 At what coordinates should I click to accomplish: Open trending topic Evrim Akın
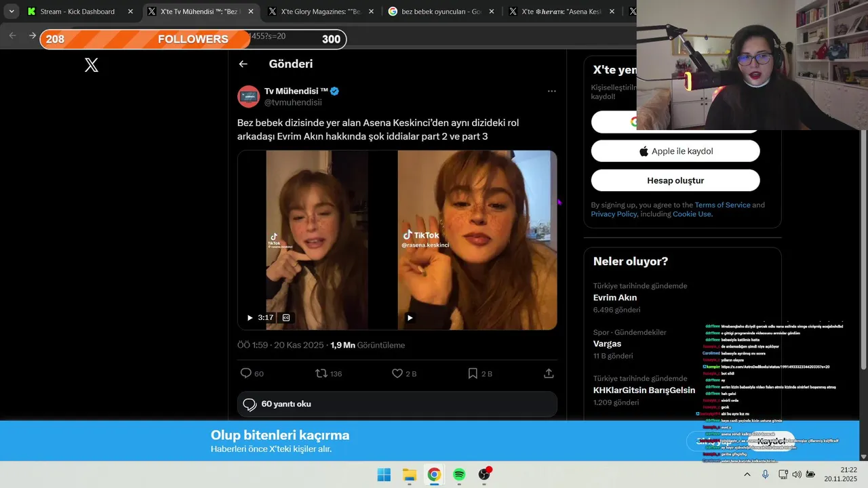[x=615, y=298]
